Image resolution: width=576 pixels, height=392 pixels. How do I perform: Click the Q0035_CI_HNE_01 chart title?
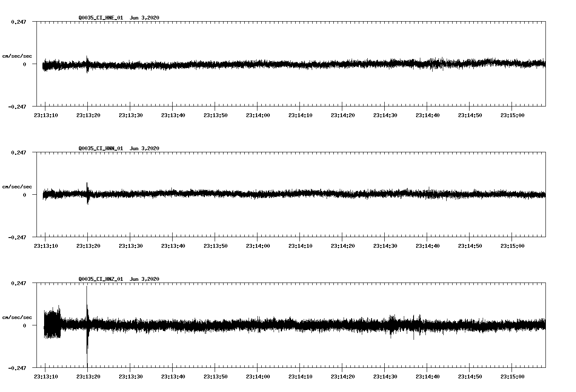pos(119,18)
